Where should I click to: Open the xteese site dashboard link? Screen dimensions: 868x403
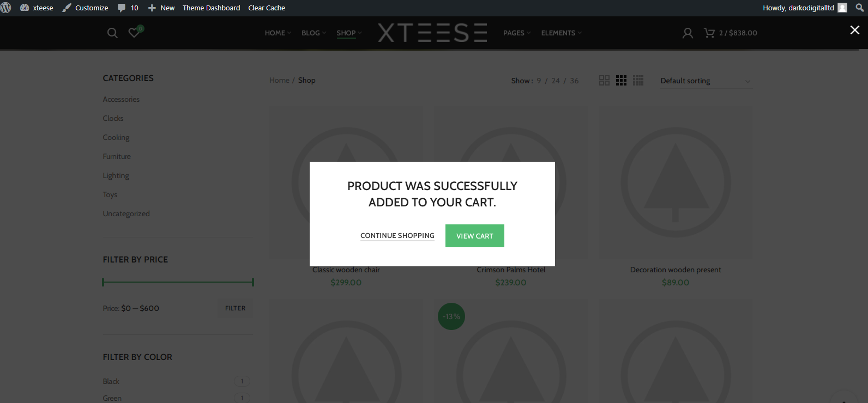[37, 8]
